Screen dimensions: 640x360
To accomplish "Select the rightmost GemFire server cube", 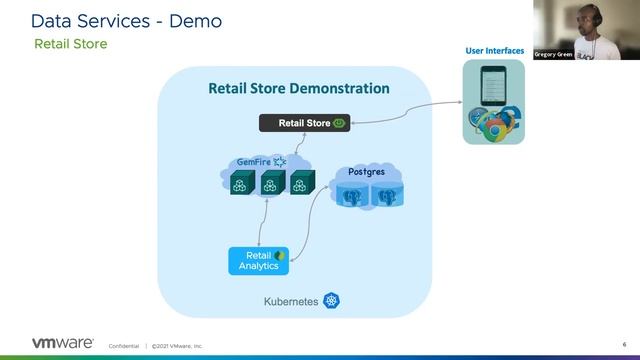I will (302, 182).
